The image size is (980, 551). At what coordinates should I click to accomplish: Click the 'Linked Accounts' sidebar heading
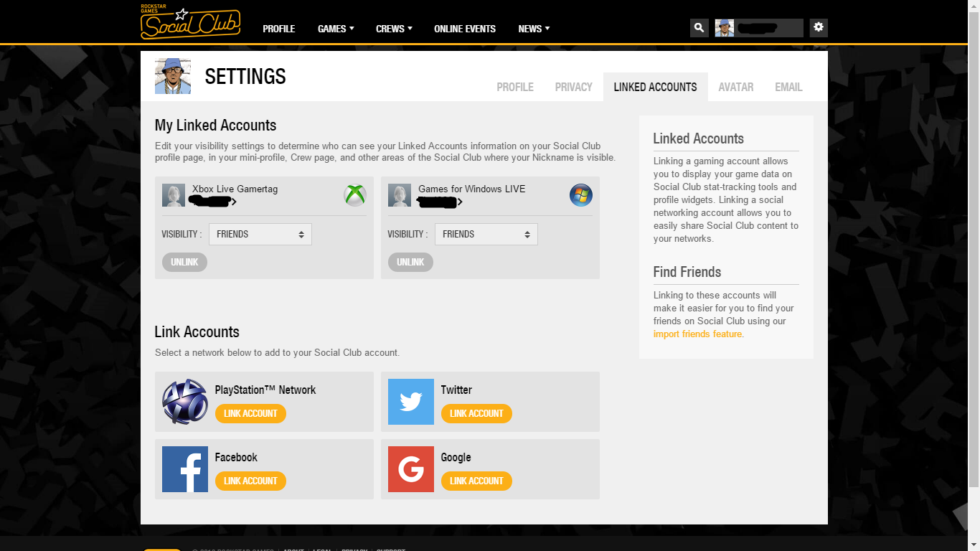pos(699,138)
